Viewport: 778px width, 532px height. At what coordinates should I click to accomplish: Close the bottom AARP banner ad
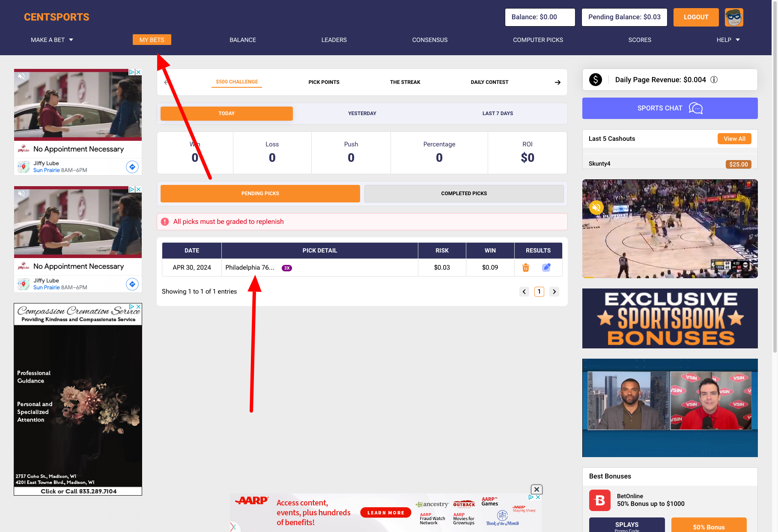[537, 489]
